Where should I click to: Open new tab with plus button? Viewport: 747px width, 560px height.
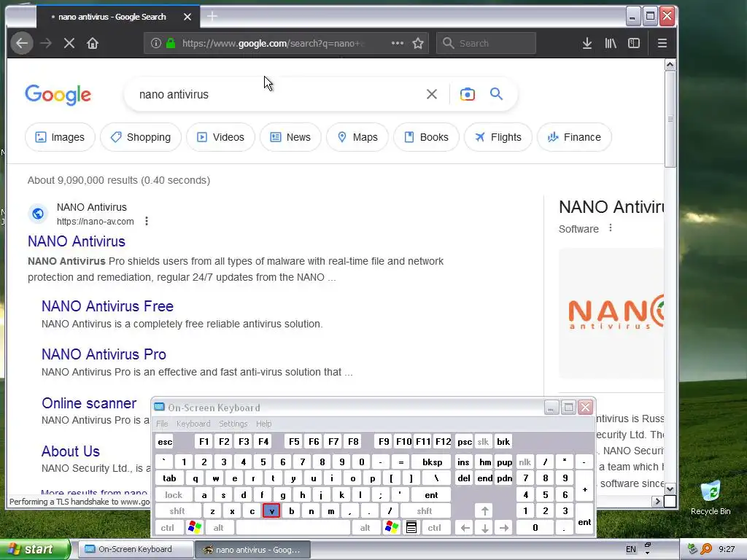click(x=212, y=17)
